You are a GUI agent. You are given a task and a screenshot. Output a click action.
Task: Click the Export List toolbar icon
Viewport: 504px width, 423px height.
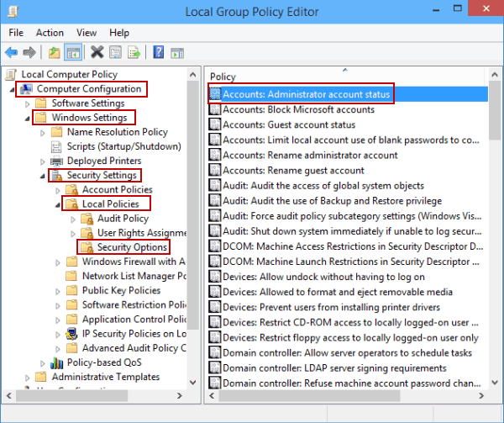click(x=134, y=52)
